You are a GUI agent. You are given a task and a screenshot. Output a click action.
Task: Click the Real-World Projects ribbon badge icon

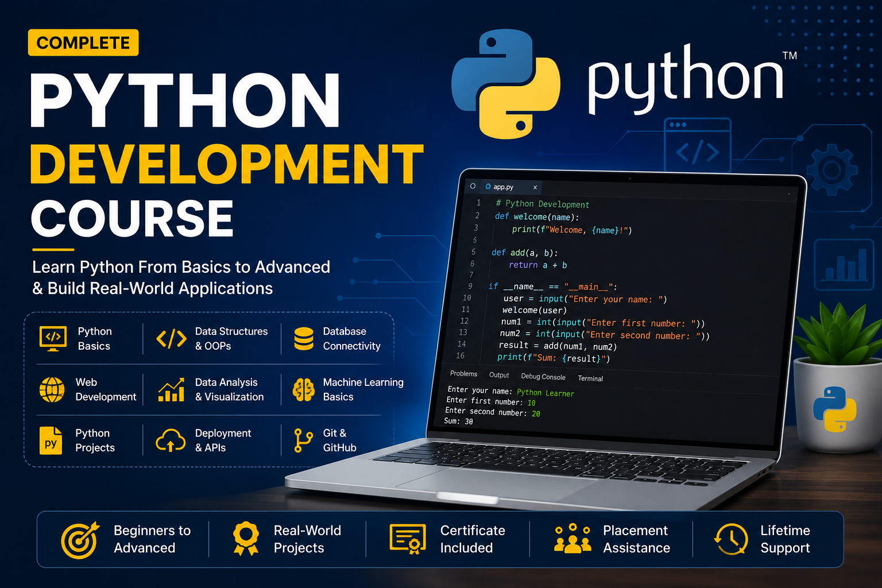(246, 539)
